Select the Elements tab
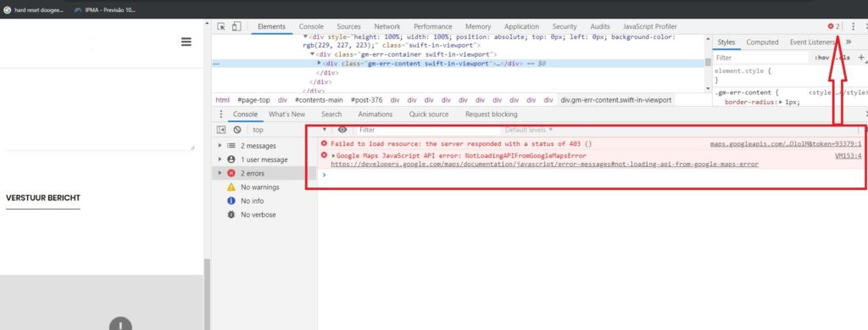 click(x=271, y=26)
